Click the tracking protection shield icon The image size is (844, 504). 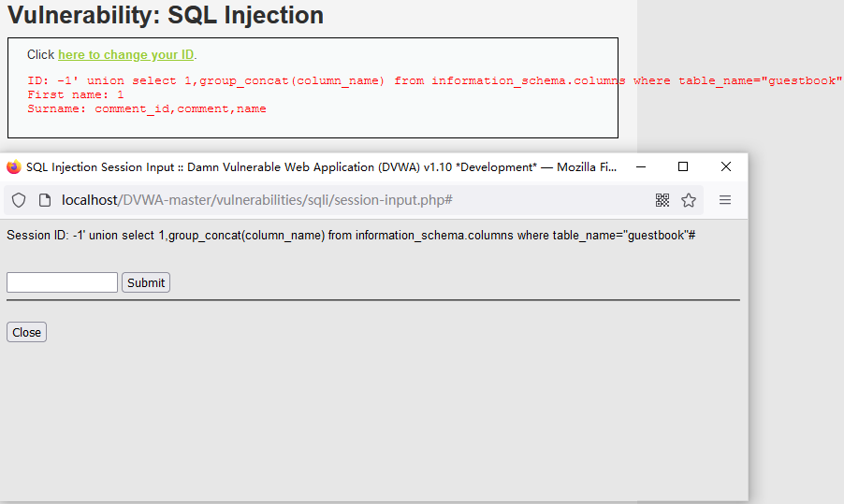pyautogui.click(x=19, y=200)
